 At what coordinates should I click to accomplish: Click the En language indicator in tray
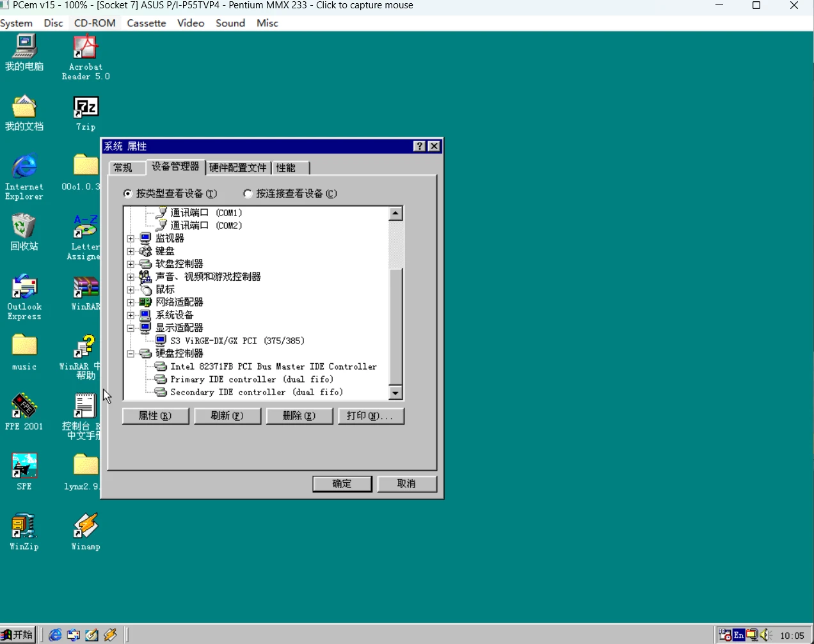(x=739, y=635)
